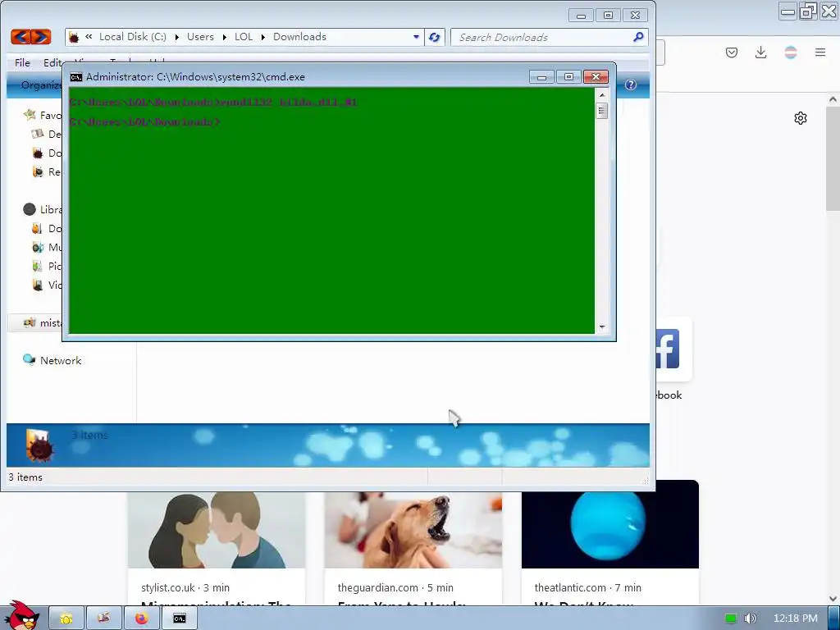Open the Firefox account avatar menu

pos(790,52)
